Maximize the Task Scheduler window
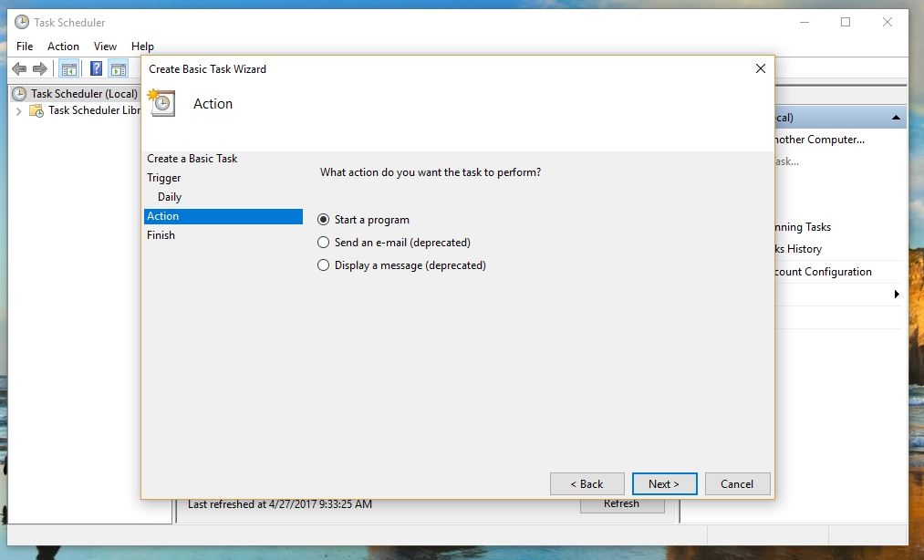Image resolution: width=924 pixels, height=560 pixels. 846,23
